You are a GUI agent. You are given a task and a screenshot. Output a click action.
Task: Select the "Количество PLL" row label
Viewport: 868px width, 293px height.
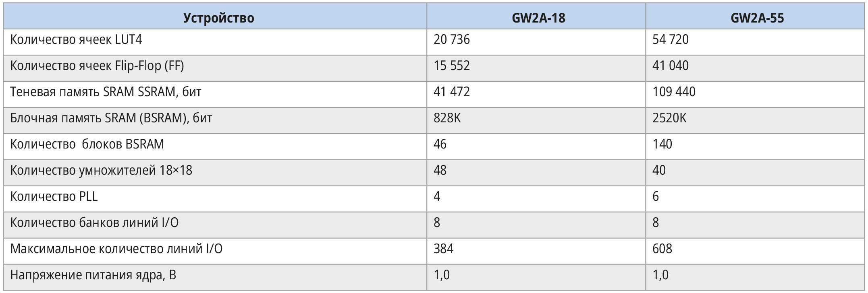coord(54,197)
